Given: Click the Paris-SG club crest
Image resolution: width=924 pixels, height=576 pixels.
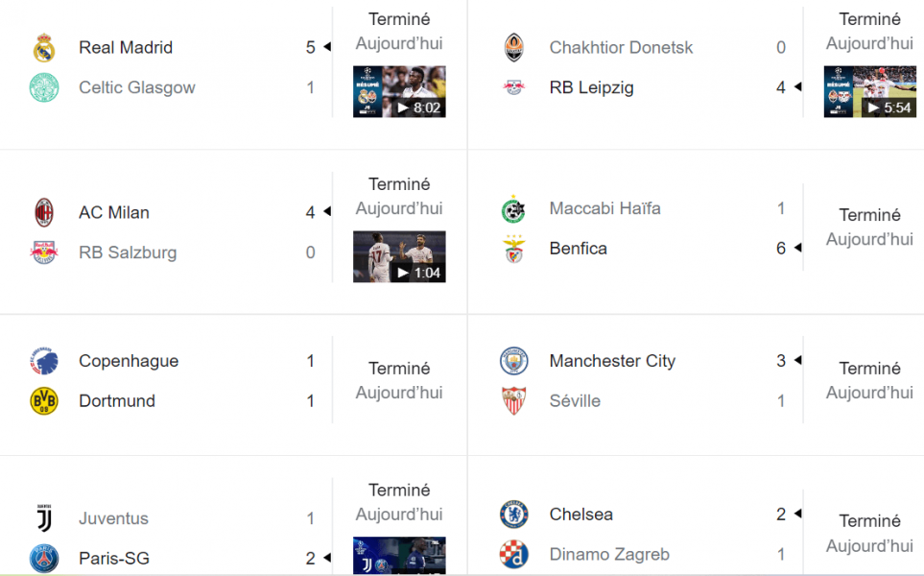Looking at the screenshot, I should pyautogui.click(x=44, y=559).
